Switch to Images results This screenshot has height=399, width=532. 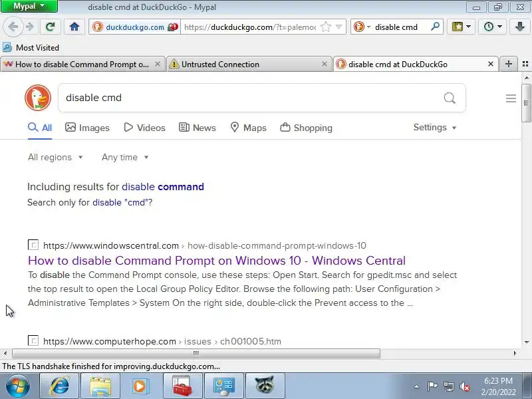[87, 128]
